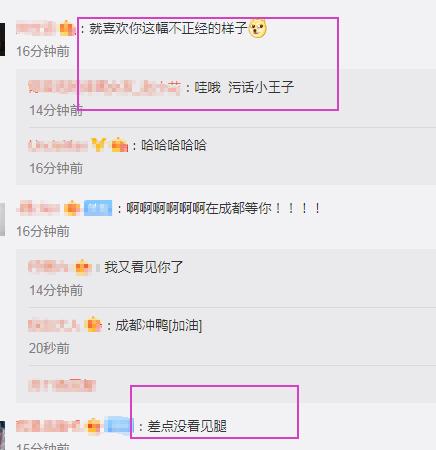
Task: Click blue tag badge before 差点没看见腿 comment
Action: point(118,426)
